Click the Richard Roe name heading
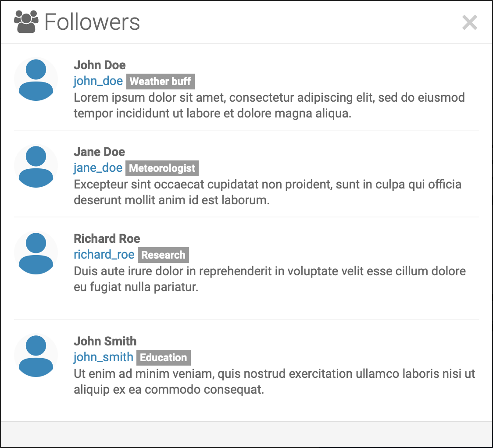 tap(107, 238)
